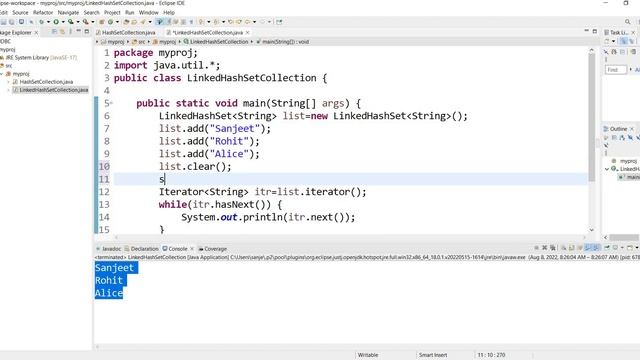Click Collapse All in Package Explorer
Viewport: 640px width, 360px height.
tap(53, 31)
